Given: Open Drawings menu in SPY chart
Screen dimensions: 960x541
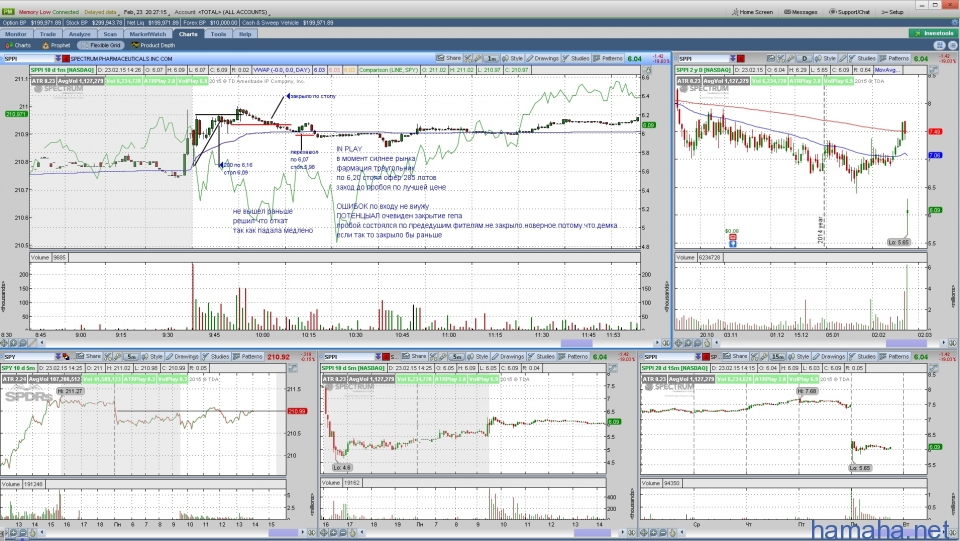Looking at the screenshot, I should (182, 356).
